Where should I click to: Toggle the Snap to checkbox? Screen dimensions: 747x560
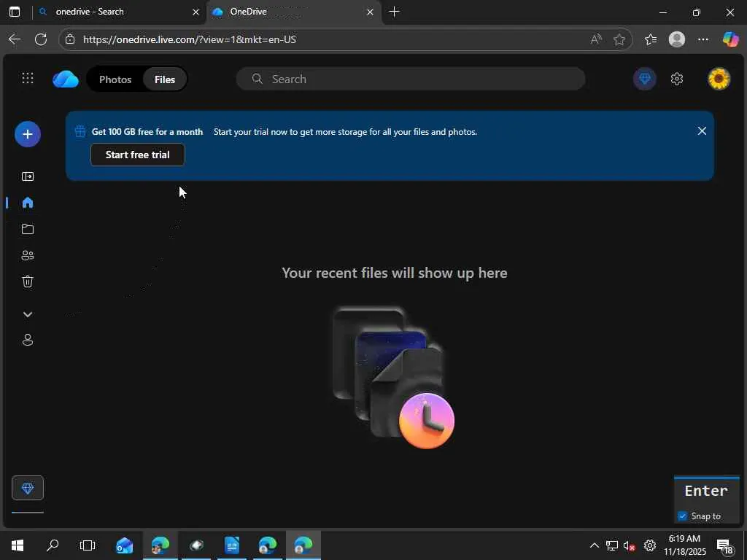click(683, 516)
